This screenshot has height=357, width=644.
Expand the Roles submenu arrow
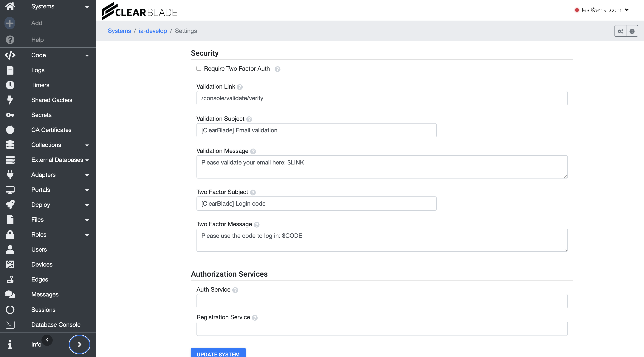87,235
